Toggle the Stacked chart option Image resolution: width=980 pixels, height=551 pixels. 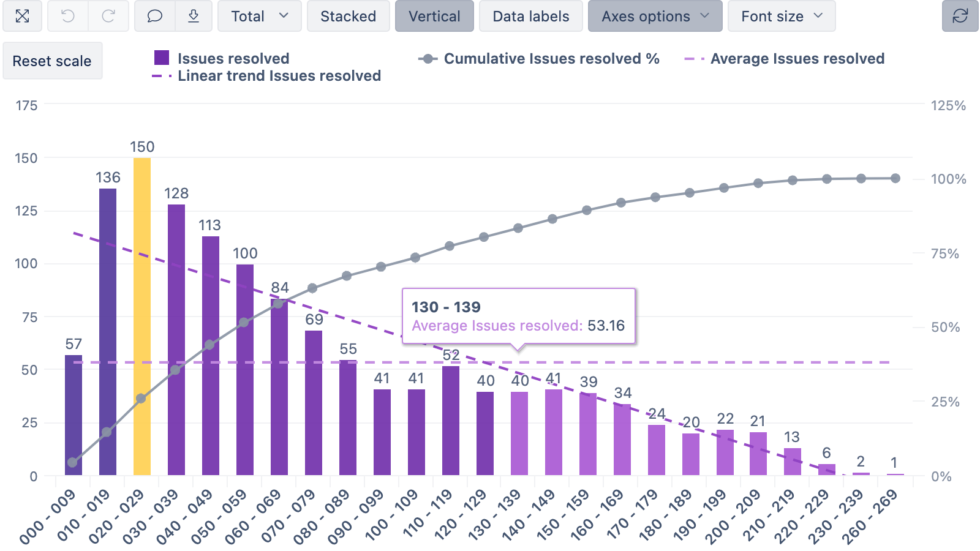(x=348, y=17)
